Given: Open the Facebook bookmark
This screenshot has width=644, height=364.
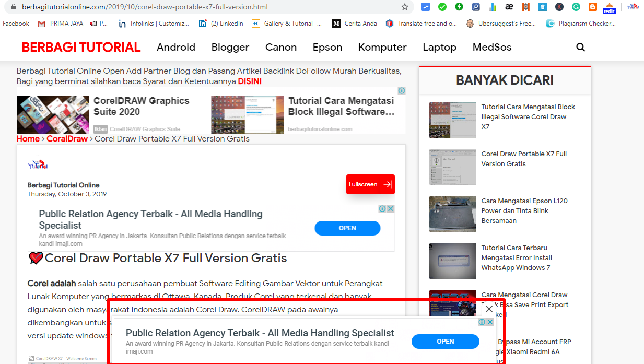Looking at the screenshot, I should [16, 24].
